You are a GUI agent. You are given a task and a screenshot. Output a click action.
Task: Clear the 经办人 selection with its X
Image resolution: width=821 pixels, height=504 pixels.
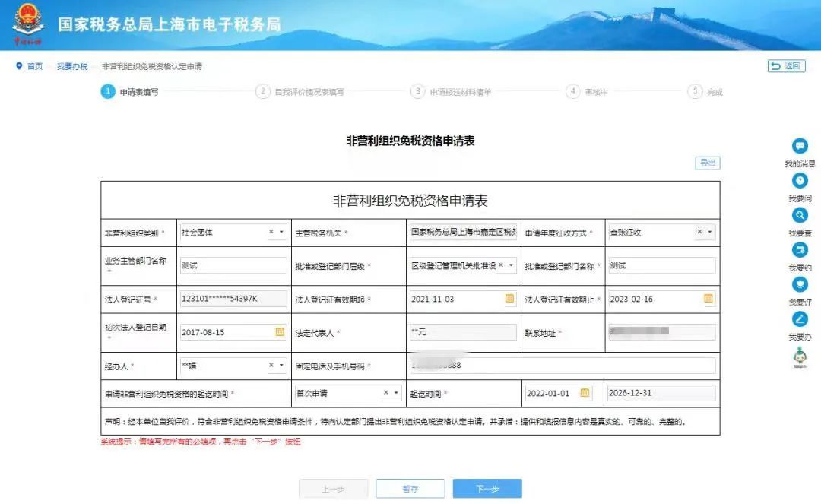tap(271, 365)
